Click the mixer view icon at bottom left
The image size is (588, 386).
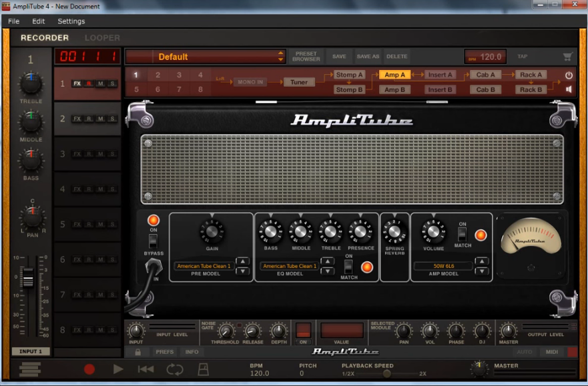[x=30, y=369]
